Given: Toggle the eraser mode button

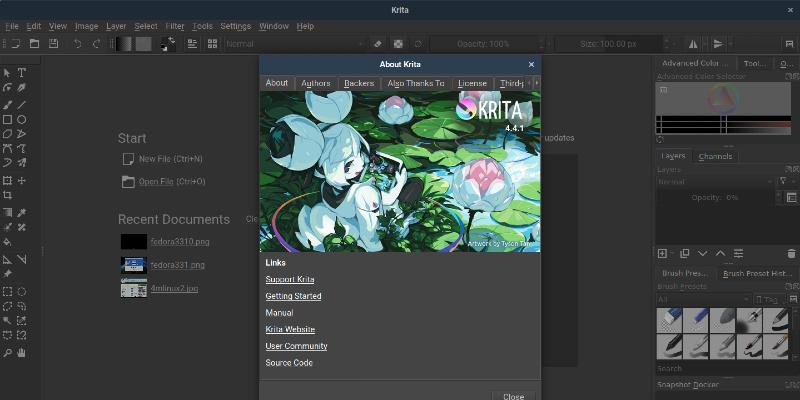Looking at the screenshot, I should (378, 44).
